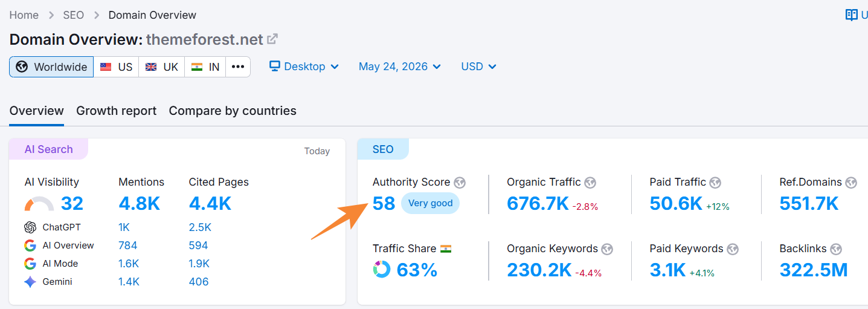The width and height of the screenshot is (868, 309).
Task: Click the SEO section label
Action: click(x=383, y=149)
